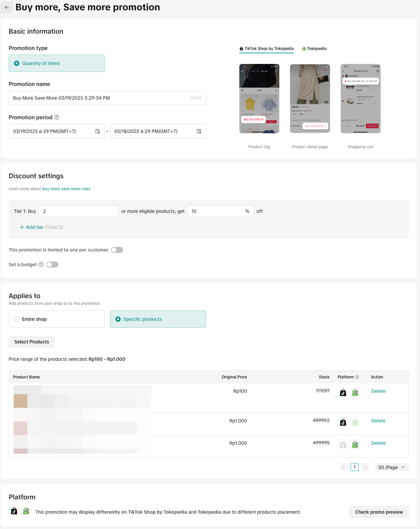Click TikTok Shop icon for Rp100 product
Viewport: 420px width, 529px height.
[x=343, y=393]
